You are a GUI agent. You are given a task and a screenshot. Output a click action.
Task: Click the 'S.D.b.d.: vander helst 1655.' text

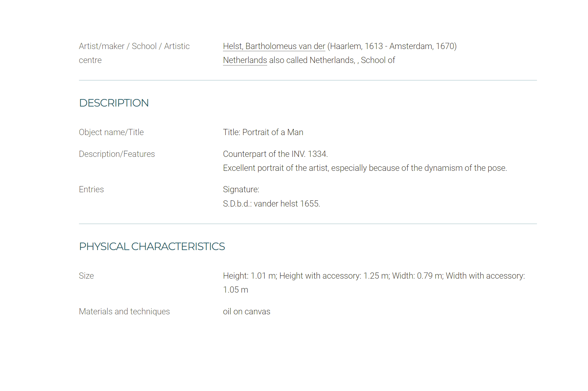click(x=271, y=204)
